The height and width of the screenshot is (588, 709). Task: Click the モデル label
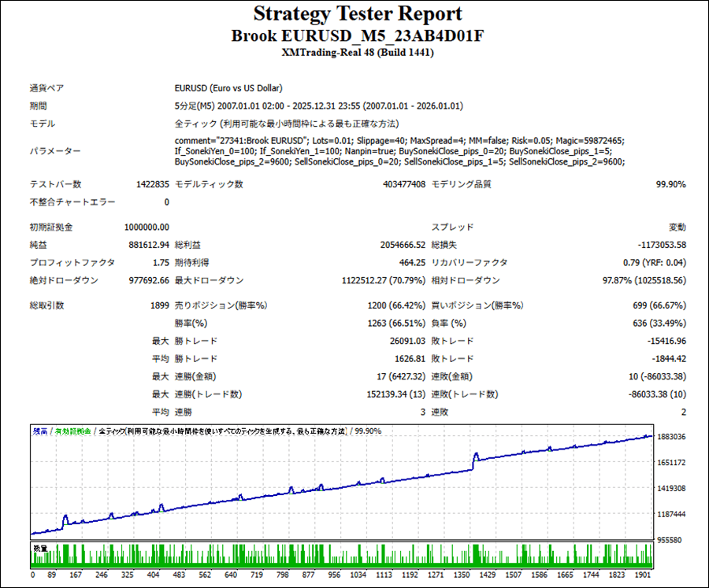(x=43, y=124)
